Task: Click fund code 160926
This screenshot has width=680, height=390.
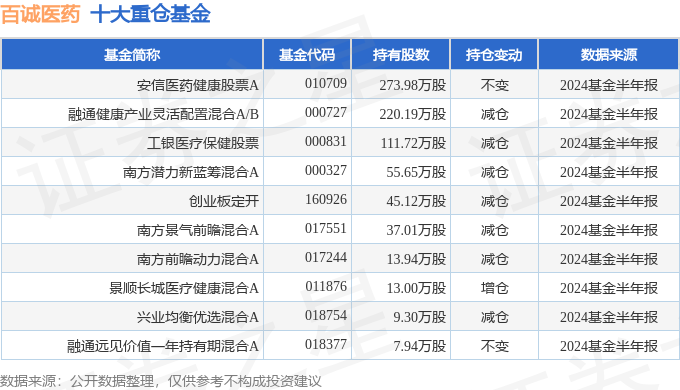Action: pyautogui.click(x=326, y=200)
